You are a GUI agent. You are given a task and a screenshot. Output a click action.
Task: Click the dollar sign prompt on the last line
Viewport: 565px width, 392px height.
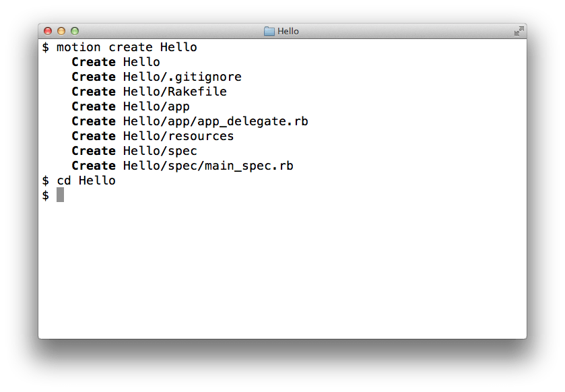44,195
